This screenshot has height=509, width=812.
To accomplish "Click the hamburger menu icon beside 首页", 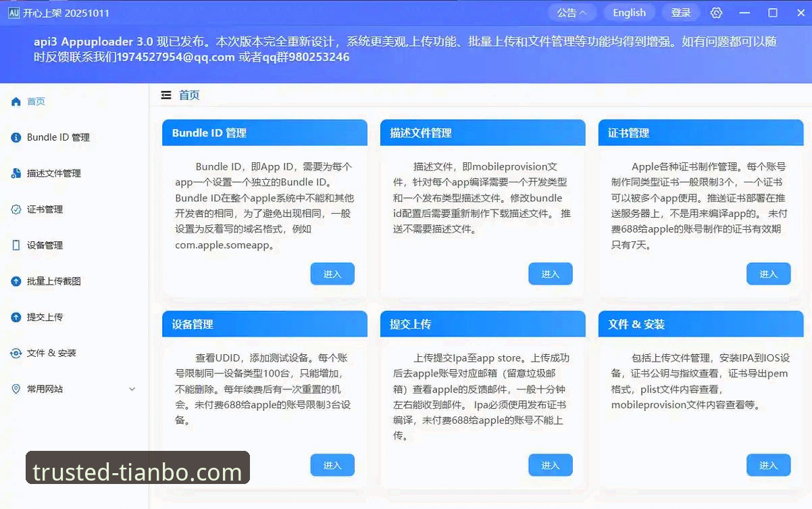I will (x=166, y=95).
